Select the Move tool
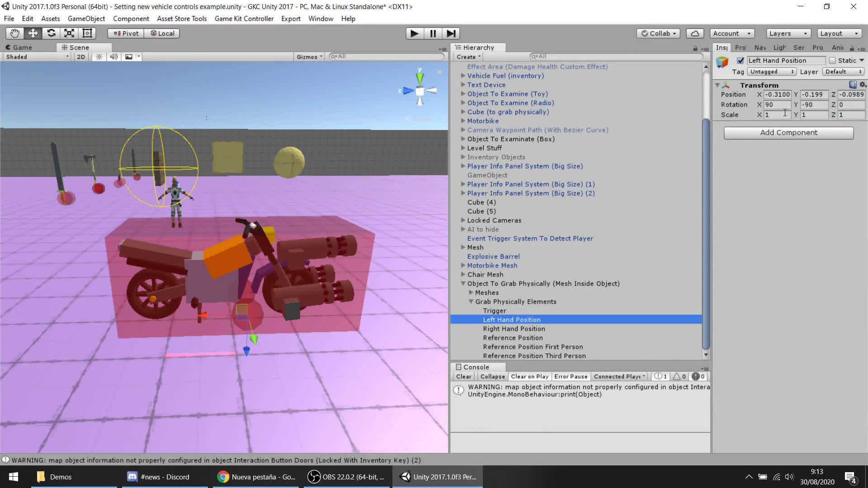 (32, 33)
